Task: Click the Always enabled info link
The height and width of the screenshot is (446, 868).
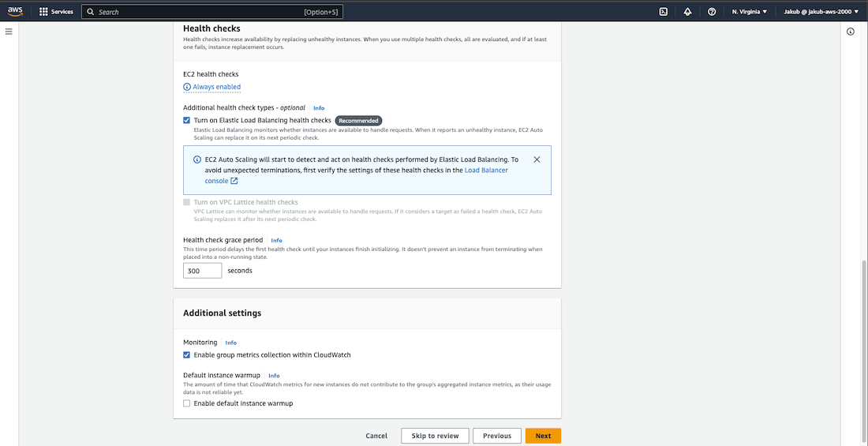Action: coord(216,87)
